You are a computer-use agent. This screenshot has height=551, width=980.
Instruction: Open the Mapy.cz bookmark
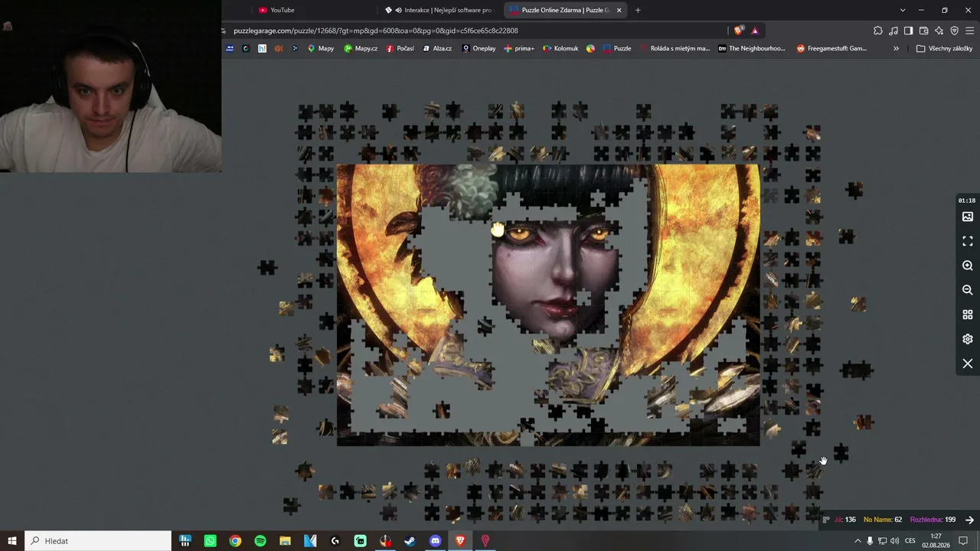(x=361, y=48)
